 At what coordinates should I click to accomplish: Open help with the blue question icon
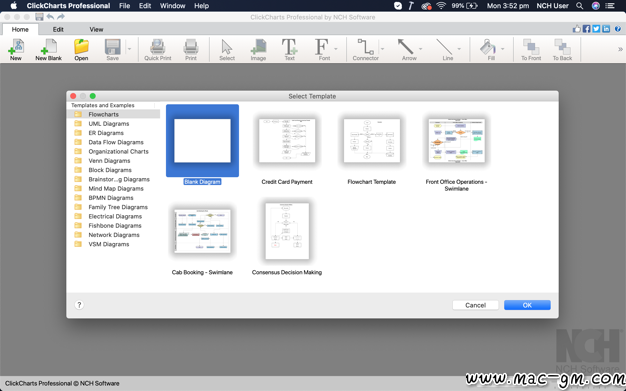[x=618, y=29]
